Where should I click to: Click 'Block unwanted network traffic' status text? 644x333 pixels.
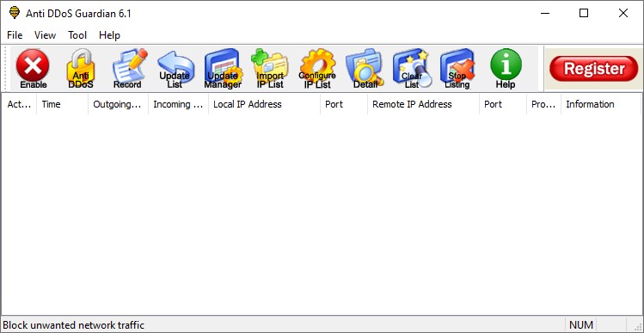74,325
